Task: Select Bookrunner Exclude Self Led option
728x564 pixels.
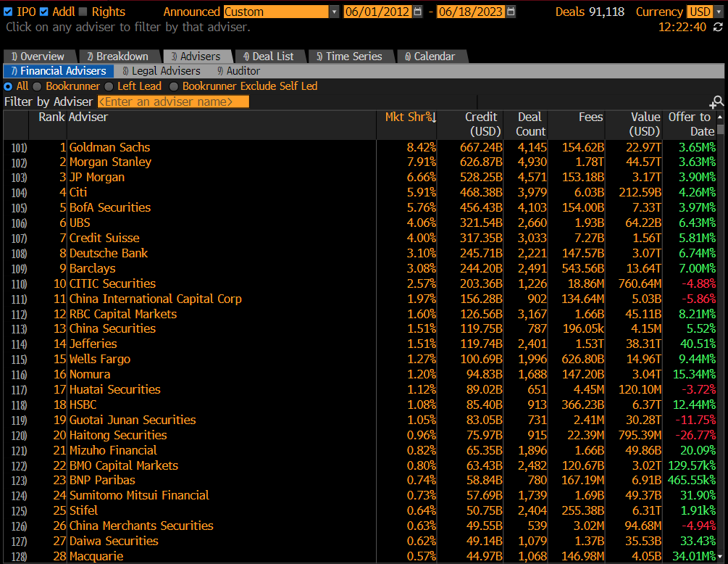Action: (174, 86)
